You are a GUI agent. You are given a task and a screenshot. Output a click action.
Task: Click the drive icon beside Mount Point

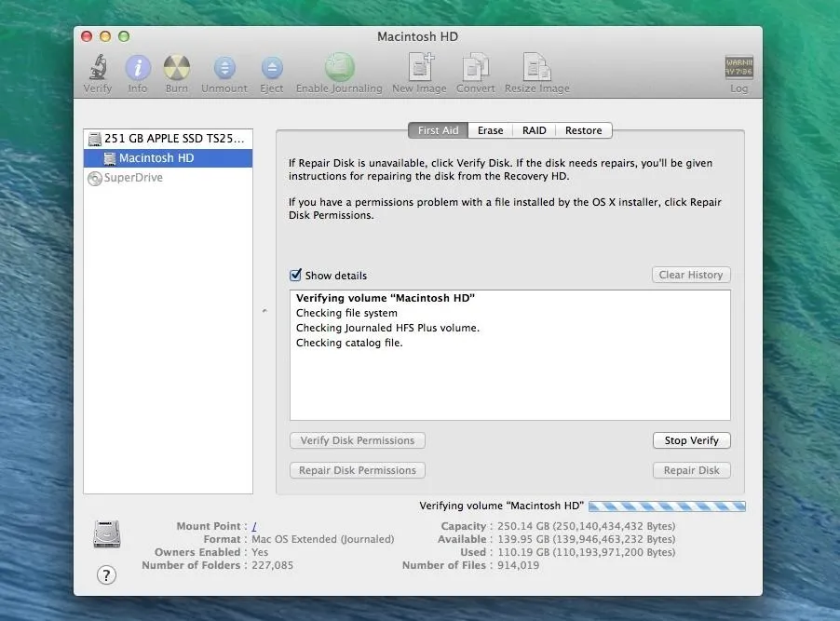107,533
